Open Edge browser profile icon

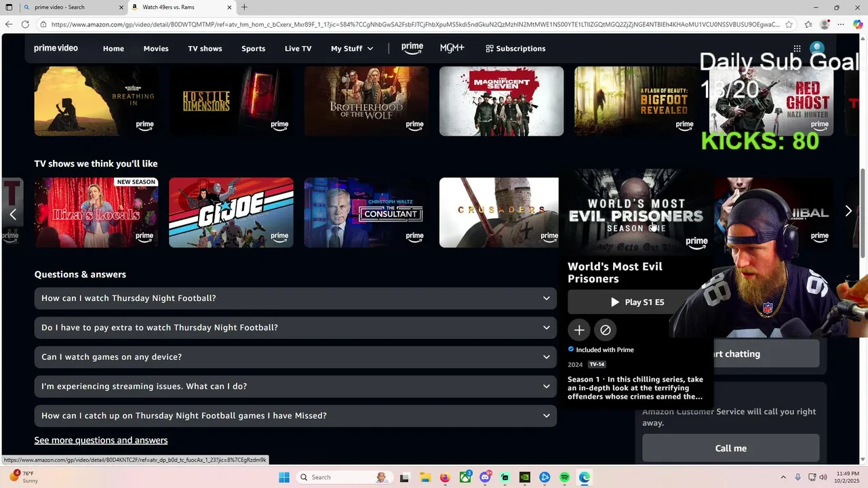pos(825,24)
